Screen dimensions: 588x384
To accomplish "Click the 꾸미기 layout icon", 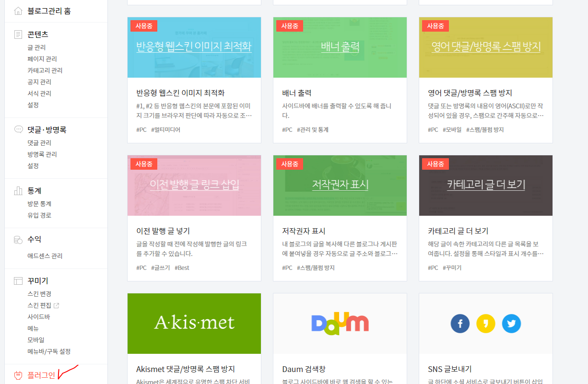I will [18, 281].
